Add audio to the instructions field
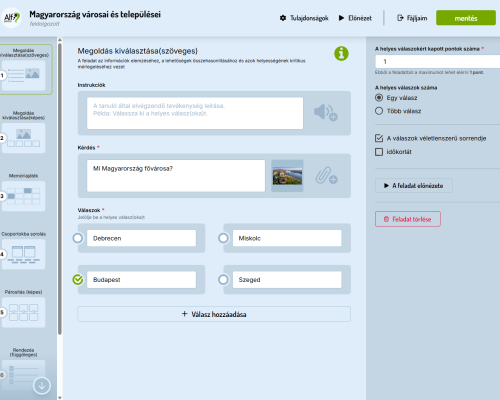Screen dimensions: 500x400 [326, 113]
